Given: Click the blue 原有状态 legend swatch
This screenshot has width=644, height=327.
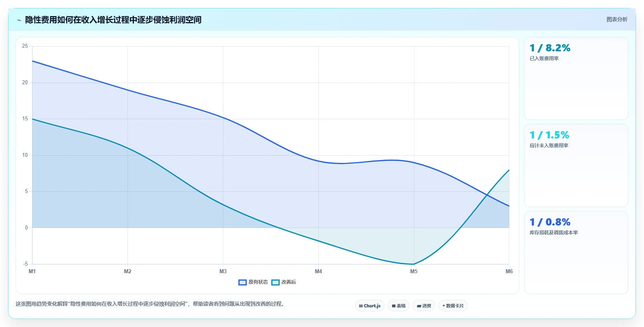Looking at the screenshot, I should pyautogui.click(x=242, y=282).
